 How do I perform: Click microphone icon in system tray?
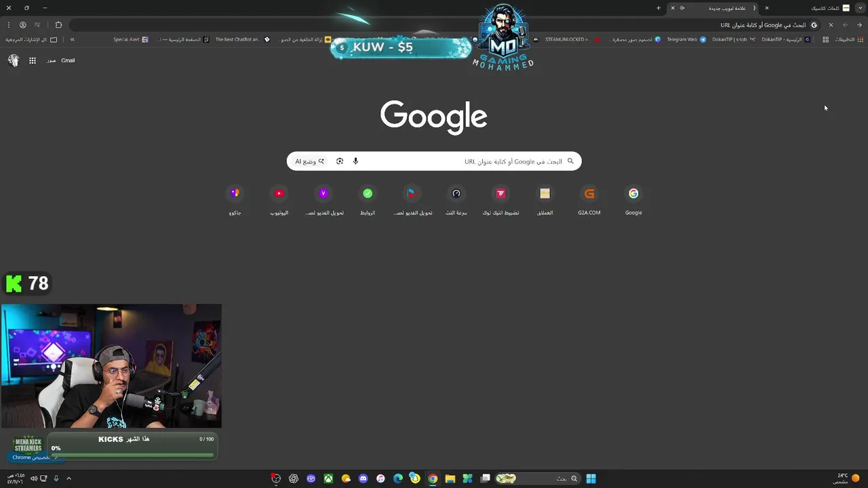click(56, 479)
